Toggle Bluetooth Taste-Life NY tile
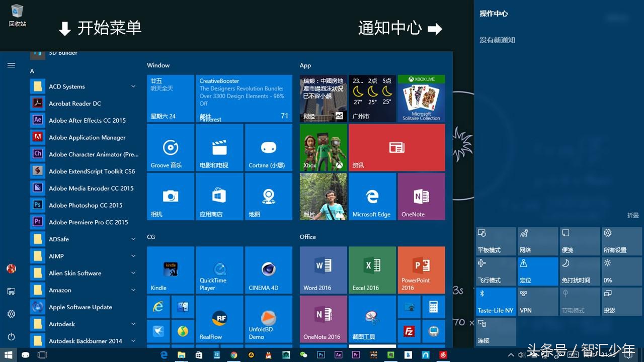 [x=496, y=302]
